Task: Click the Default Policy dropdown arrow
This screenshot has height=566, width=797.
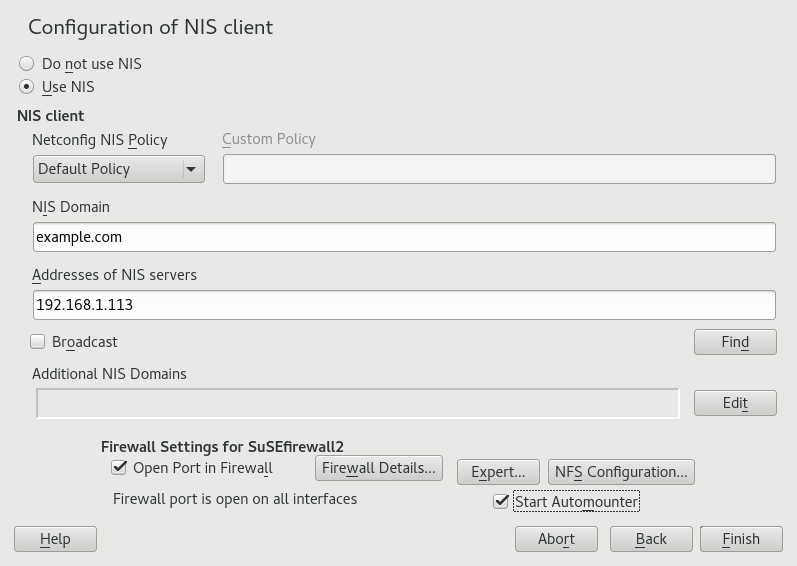Action: pos(191,169)
